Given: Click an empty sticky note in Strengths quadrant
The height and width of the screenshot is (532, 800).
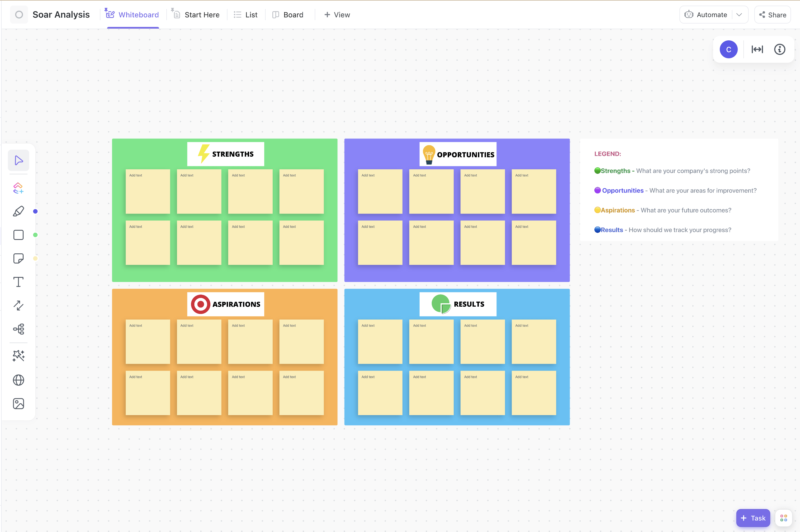Looking at the screenshot, I should click(148, 189).
